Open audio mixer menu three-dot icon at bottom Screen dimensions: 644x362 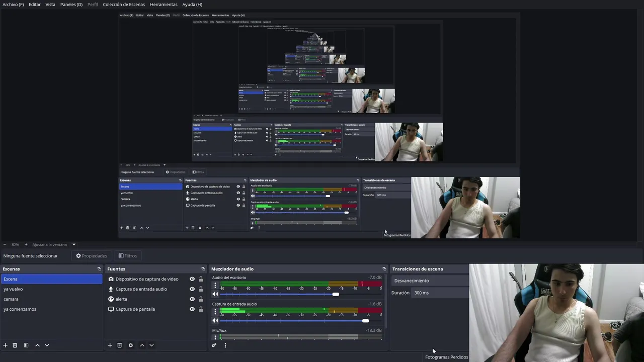tap(225, 345)
